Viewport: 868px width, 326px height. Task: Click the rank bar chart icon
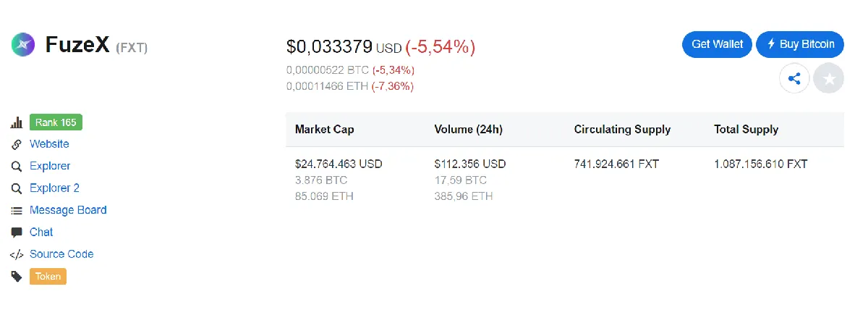(17, 122)
